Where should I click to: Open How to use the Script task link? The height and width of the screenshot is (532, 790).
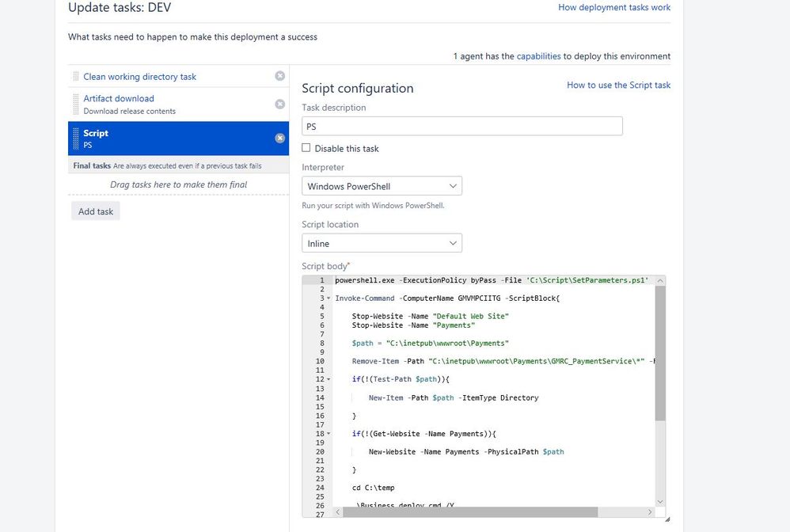coord(619,85)
